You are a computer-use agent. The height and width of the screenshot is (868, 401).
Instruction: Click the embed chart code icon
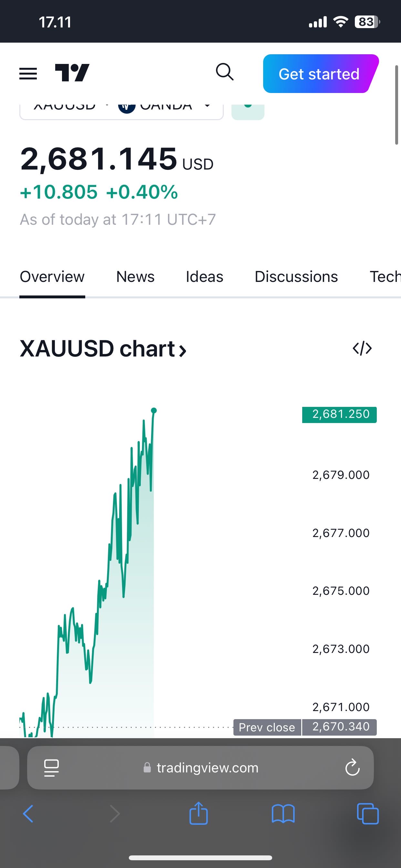[362, 348]
